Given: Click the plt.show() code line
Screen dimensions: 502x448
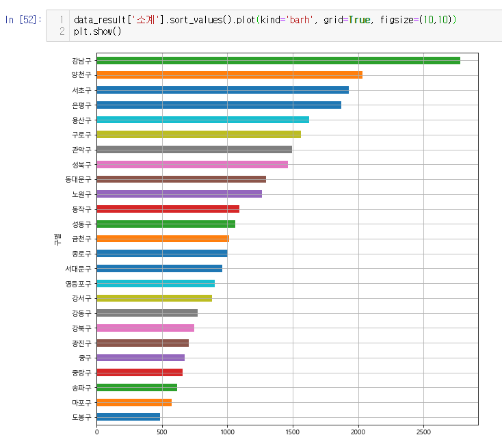Looking at the screenshot, I should coord(97,31).
